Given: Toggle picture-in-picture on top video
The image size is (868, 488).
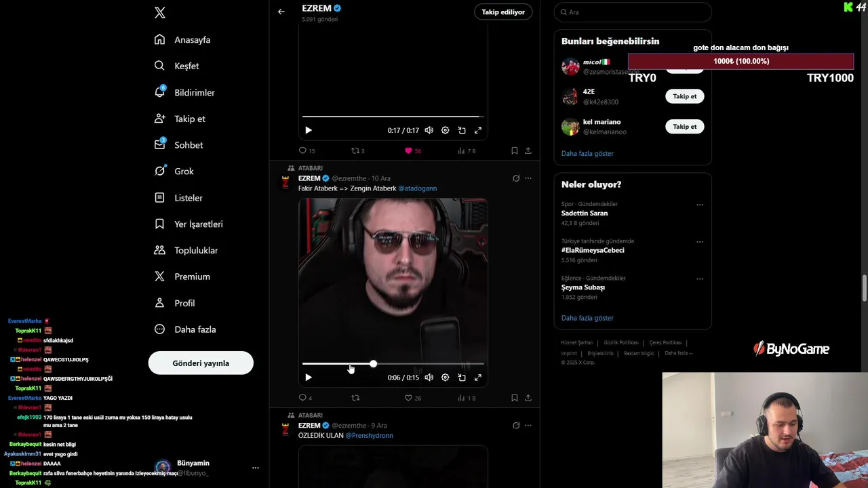Looking at the screenshot, I should (x=462, y=130).
